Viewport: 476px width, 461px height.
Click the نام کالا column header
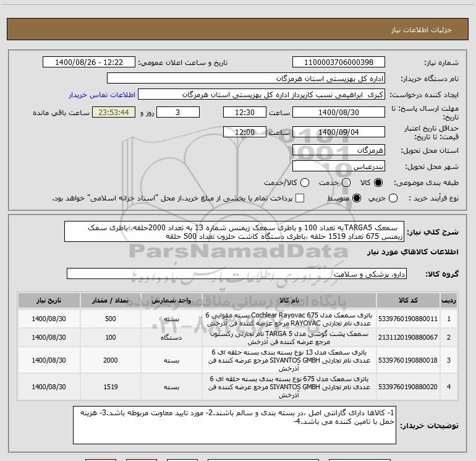pyautogui.click(x=289, y=300)
